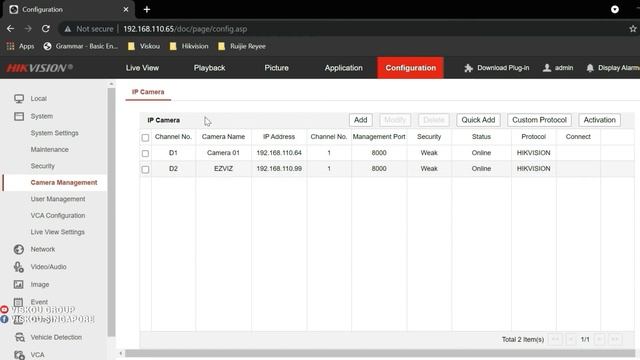Open the Apps bookmarks shortcut

point(20,46)
